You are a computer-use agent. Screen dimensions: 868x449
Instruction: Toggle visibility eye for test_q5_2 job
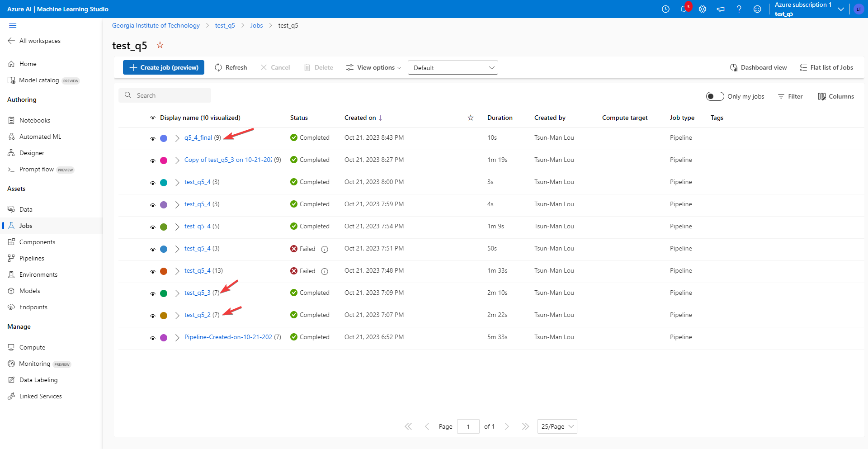[153, 316]
